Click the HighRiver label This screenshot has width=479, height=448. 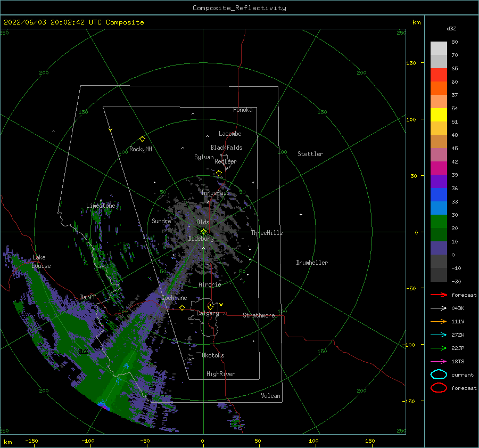tap(220, 374)
